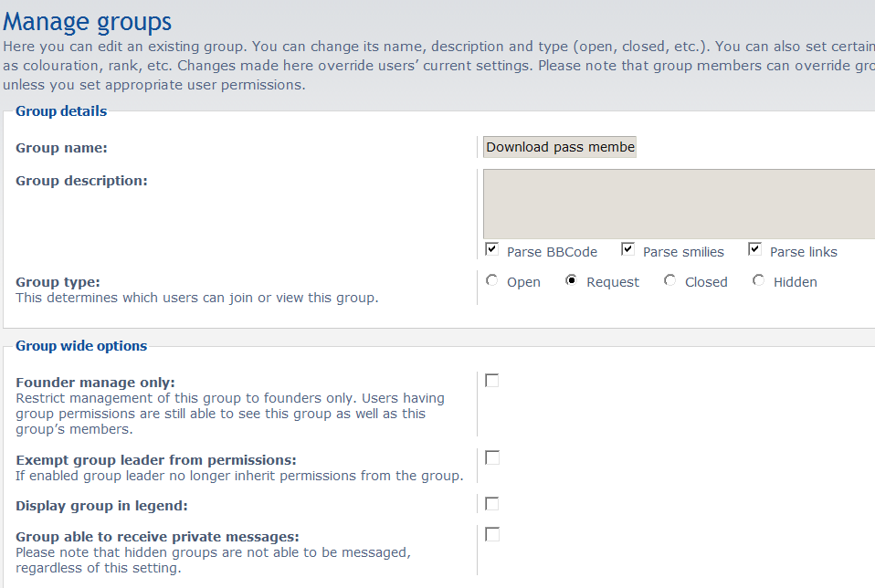Viewport: 875px width, 588px height.
Task: Enable Group able to receive private messages
Action: click(492, 534)
